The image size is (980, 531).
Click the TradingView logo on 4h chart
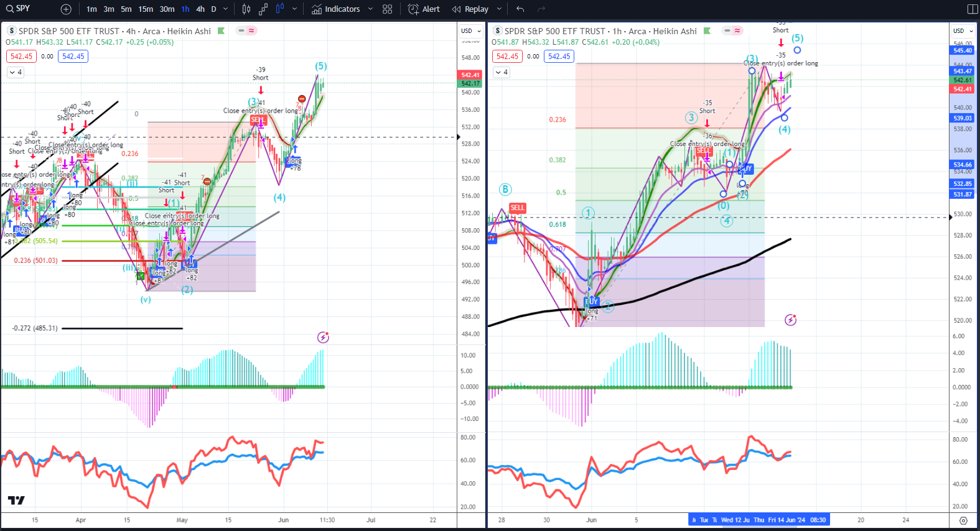16,501
